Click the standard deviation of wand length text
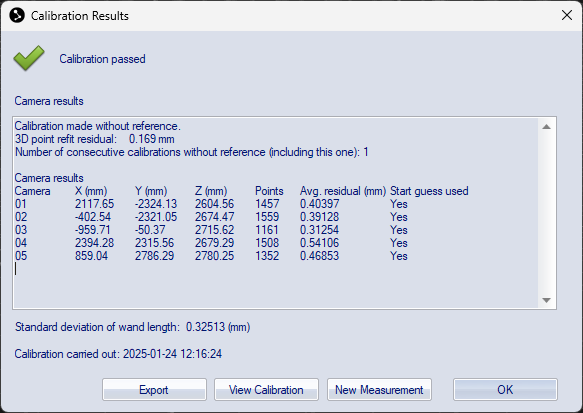This screenshot has height=413, width=583. (x=132, y=327)
